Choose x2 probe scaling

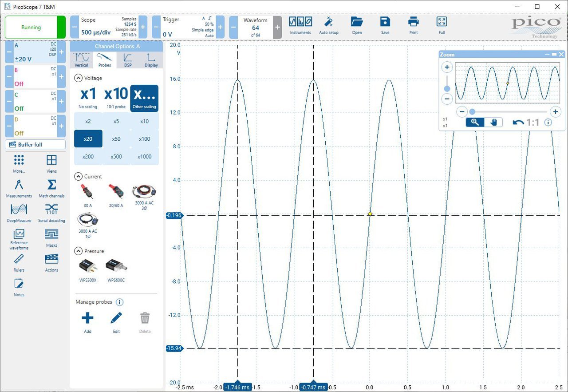point(88,121)
